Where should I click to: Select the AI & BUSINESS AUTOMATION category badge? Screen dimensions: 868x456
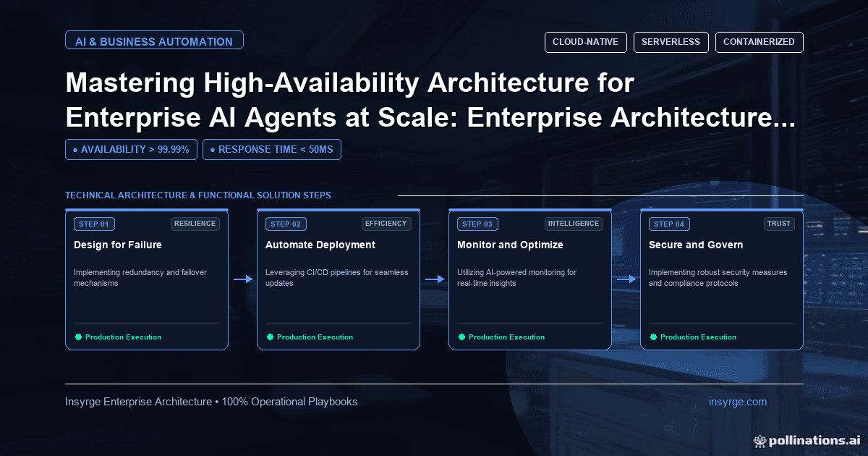154,41
